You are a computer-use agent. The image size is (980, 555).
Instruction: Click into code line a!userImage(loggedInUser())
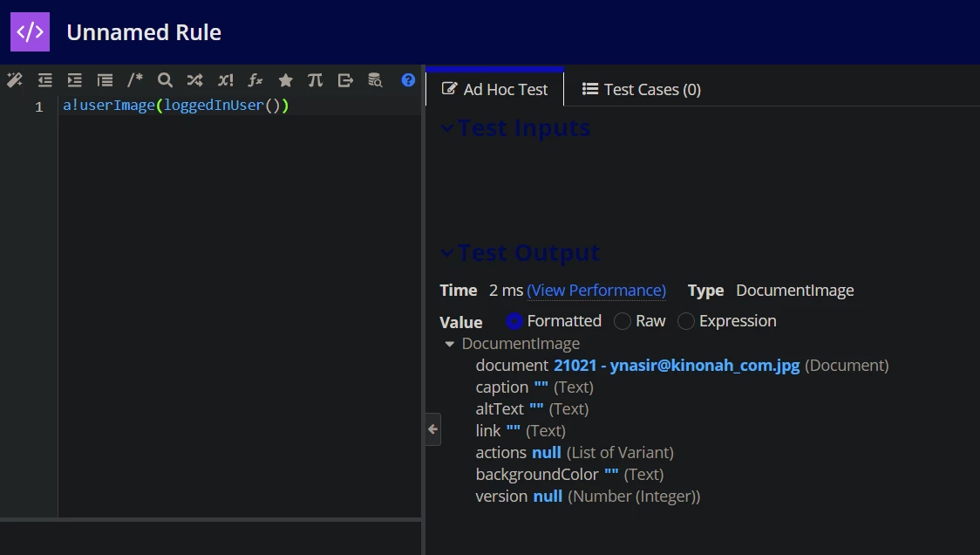pos(175,105)
